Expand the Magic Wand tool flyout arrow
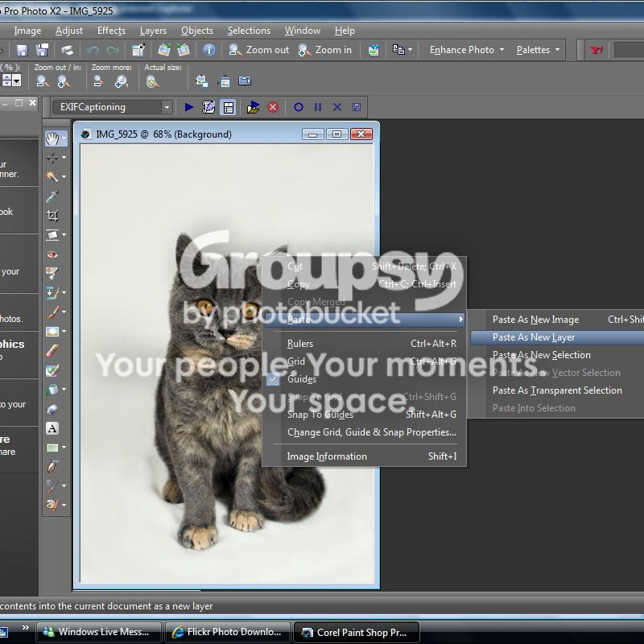Image resolution: width=644 pixels, height=644 pixels. point(64,176)
